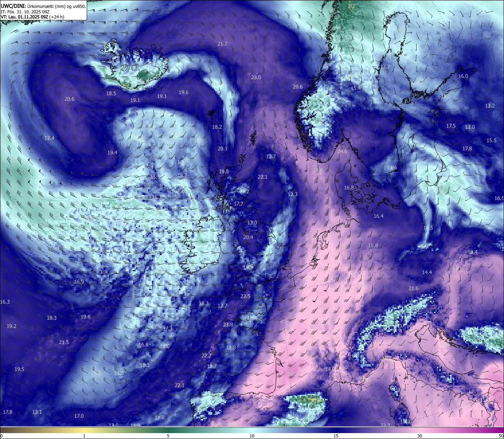504x439 pixels.
Task: Click the 18.5 value south of Iceland
Action: pos(111,93)
